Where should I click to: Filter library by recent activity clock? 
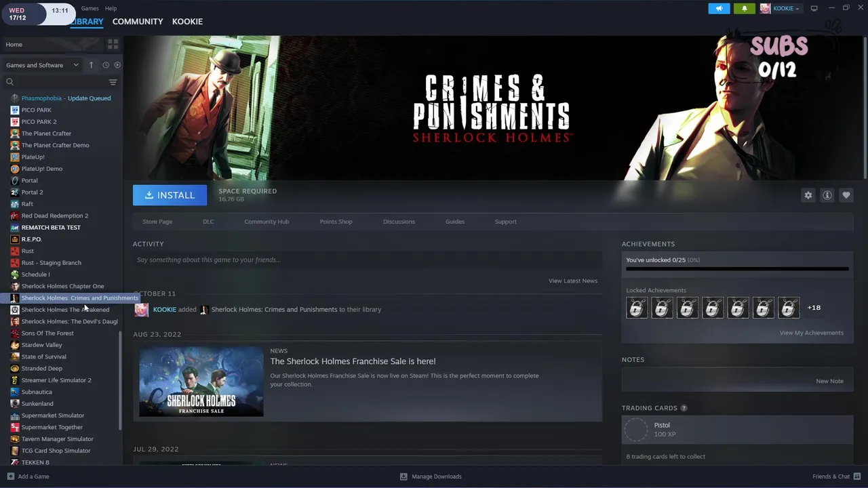pos(106,65)
